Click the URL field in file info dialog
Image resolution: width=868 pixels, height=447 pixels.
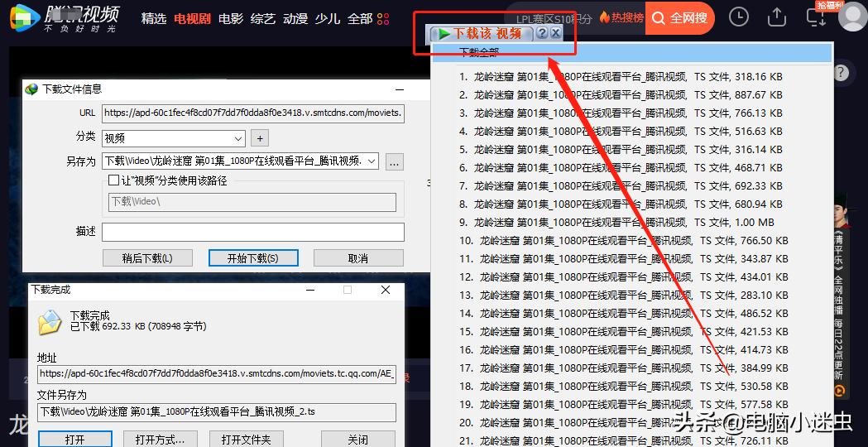pos(253,113)
